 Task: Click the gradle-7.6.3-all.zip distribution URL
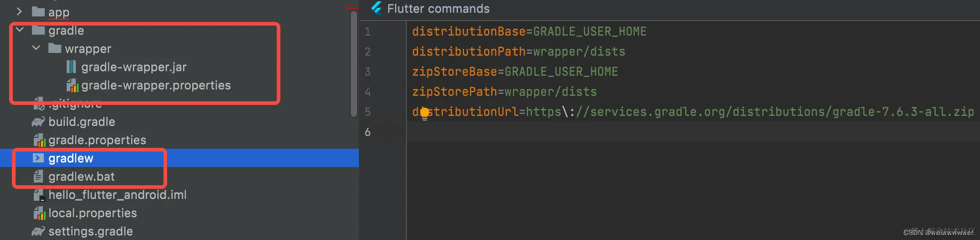pos(750,112)
